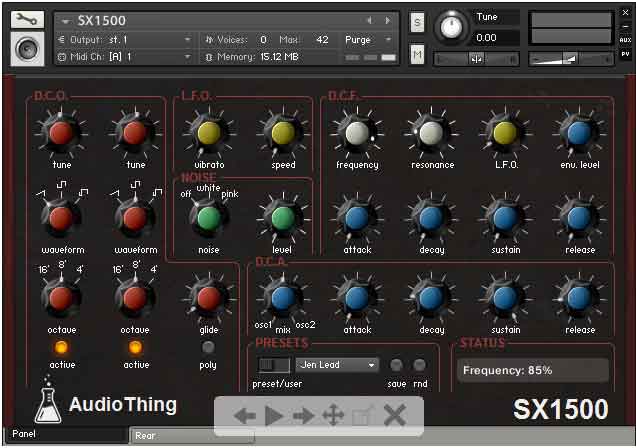Click the D.C.F. sustain knob
This screenshot has height=448, width=636.
click(505, 218)
